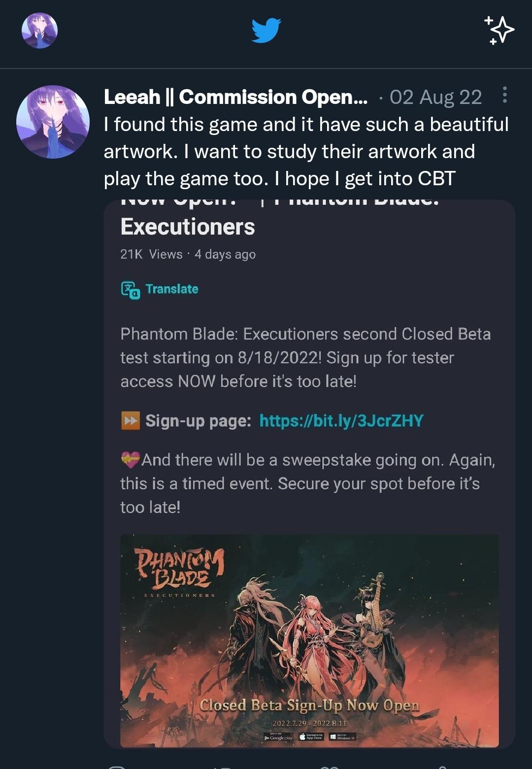Tap the Windows 10 badge in banner
532x769 pixels.
click(x=342, y=737)
